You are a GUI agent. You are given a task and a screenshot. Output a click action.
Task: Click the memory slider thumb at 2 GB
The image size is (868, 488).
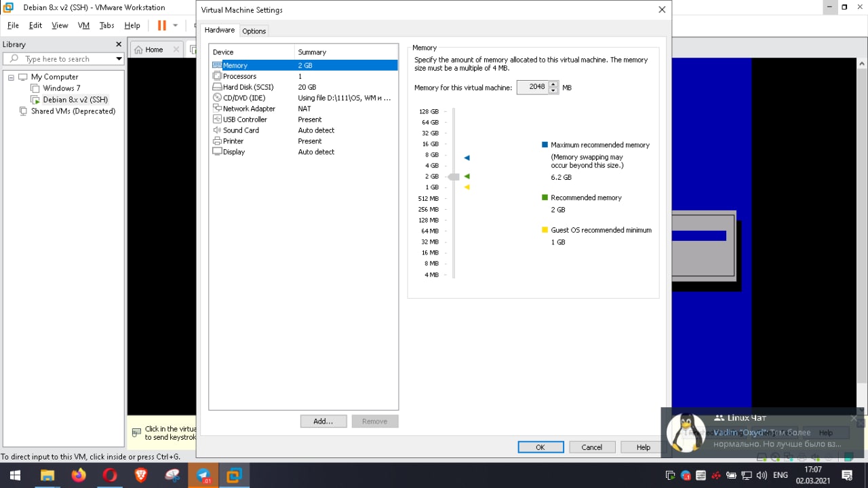454,176
